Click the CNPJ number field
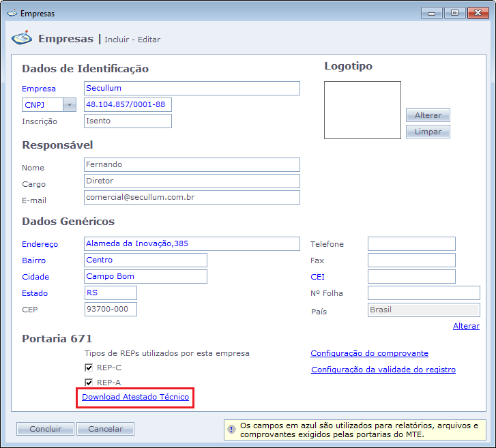Screen dimensions: 496x448 click(x=128, y=104)
